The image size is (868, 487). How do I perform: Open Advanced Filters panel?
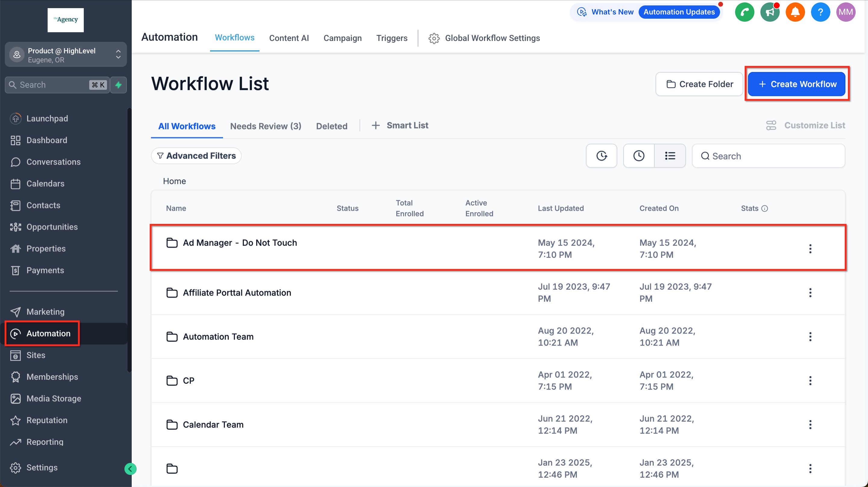click(x=196, y=156)
